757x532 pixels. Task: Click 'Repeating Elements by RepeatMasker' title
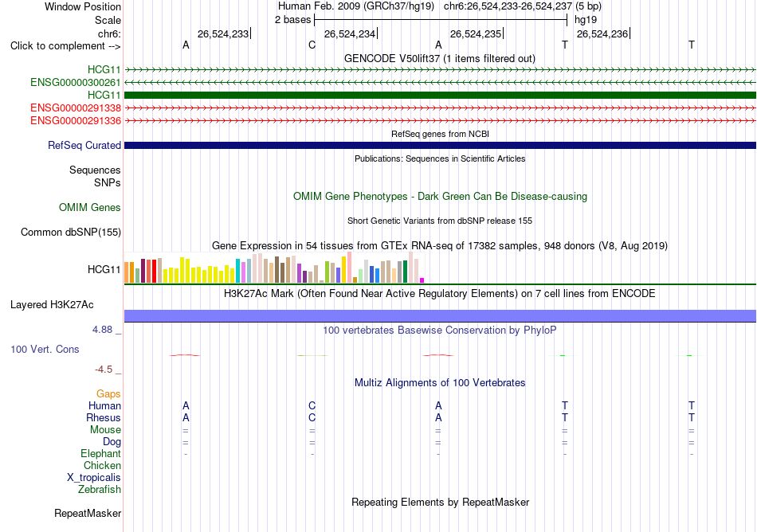[x=440, y=502]
